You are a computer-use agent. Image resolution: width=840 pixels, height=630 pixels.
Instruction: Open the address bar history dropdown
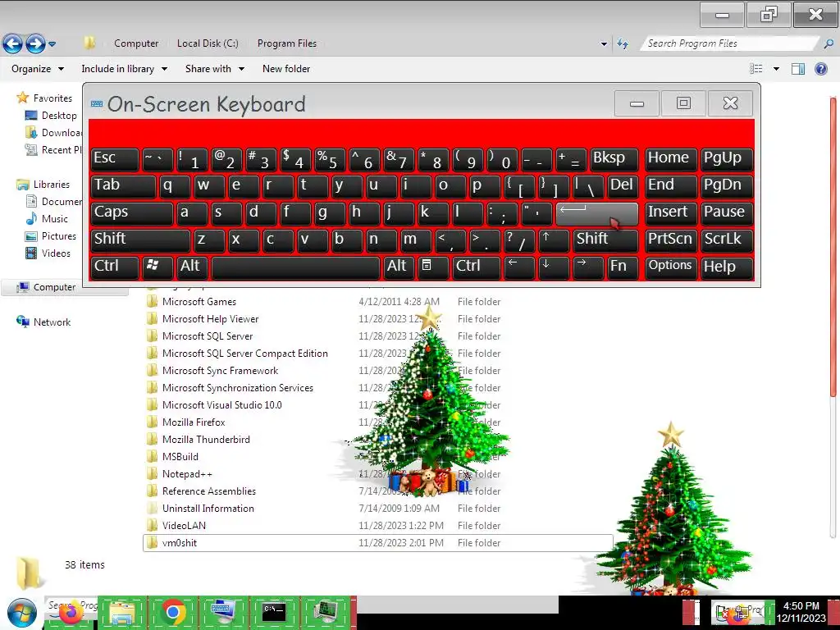604,44
